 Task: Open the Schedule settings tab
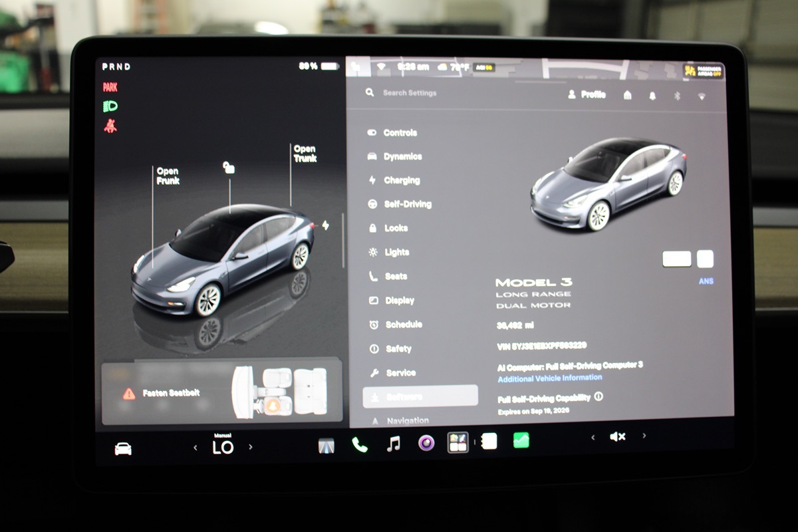(395, 325)
